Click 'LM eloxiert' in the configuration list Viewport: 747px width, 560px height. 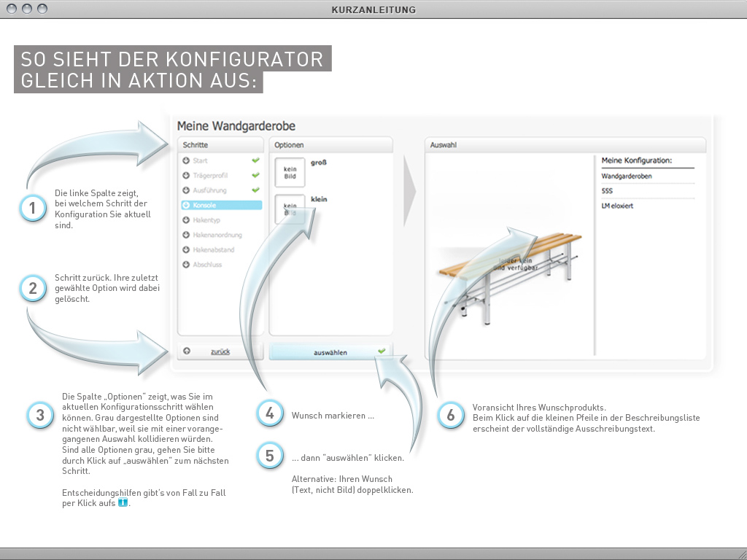click(617, 206)
